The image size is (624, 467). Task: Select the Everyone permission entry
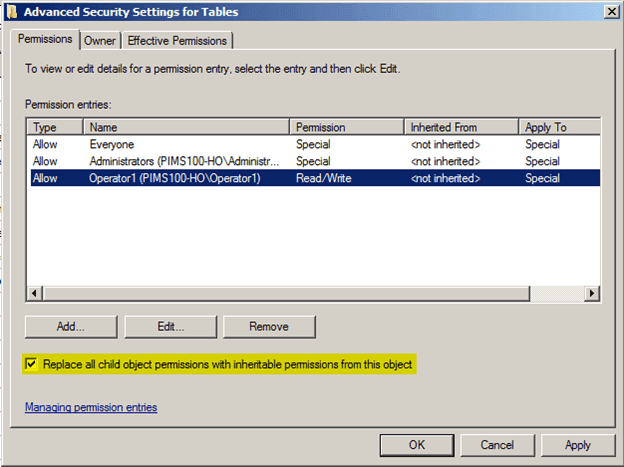315,144
